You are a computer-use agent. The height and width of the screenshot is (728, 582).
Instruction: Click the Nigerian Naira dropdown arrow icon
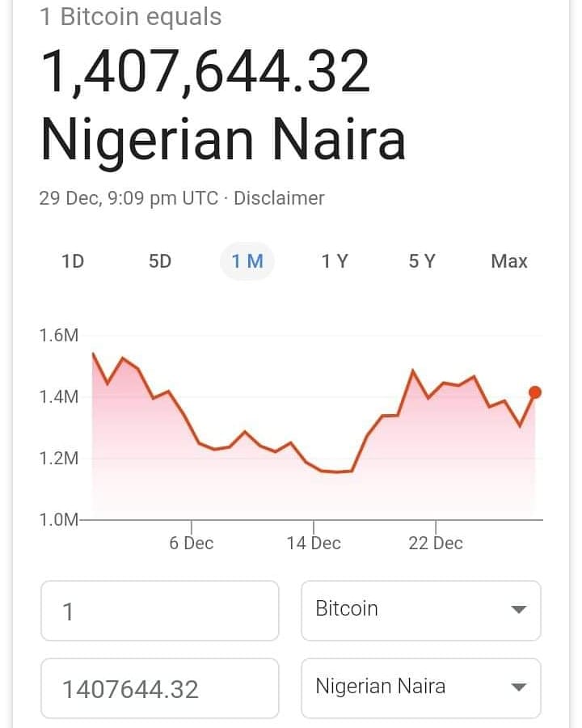518,687
